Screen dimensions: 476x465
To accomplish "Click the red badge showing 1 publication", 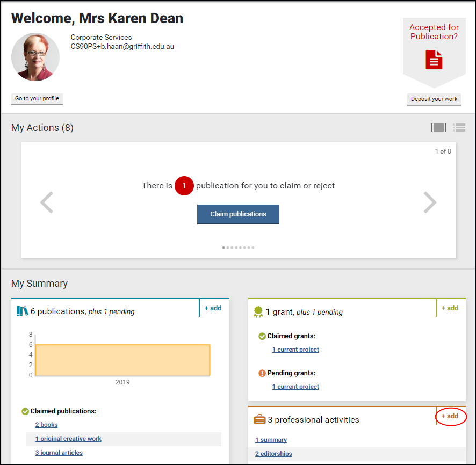I will (184, 186).
